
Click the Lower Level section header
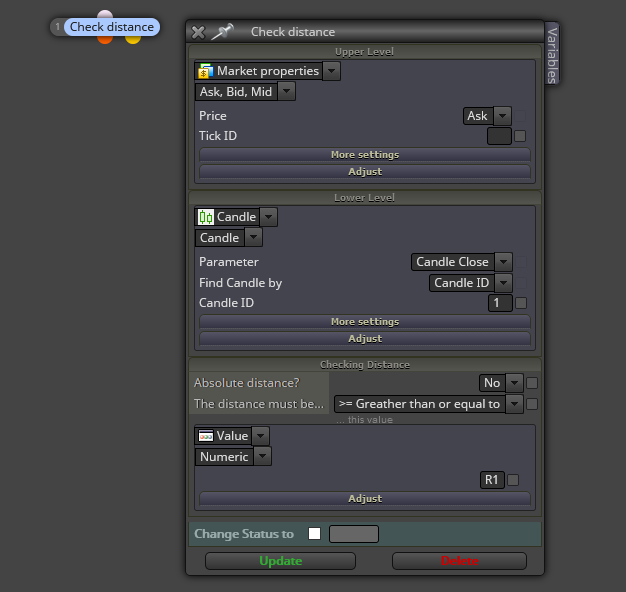click(365, 198)
